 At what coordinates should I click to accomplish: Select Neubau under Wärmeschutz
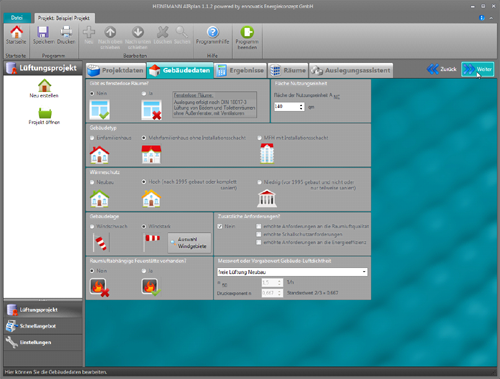click(x=92, y=182)
